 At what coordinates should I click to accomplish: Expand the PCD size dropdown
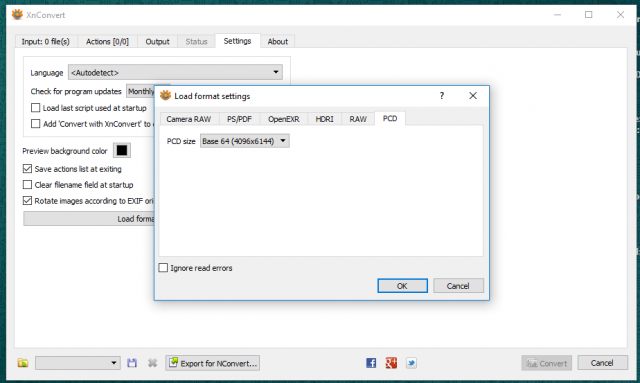(x=244, y=141)
